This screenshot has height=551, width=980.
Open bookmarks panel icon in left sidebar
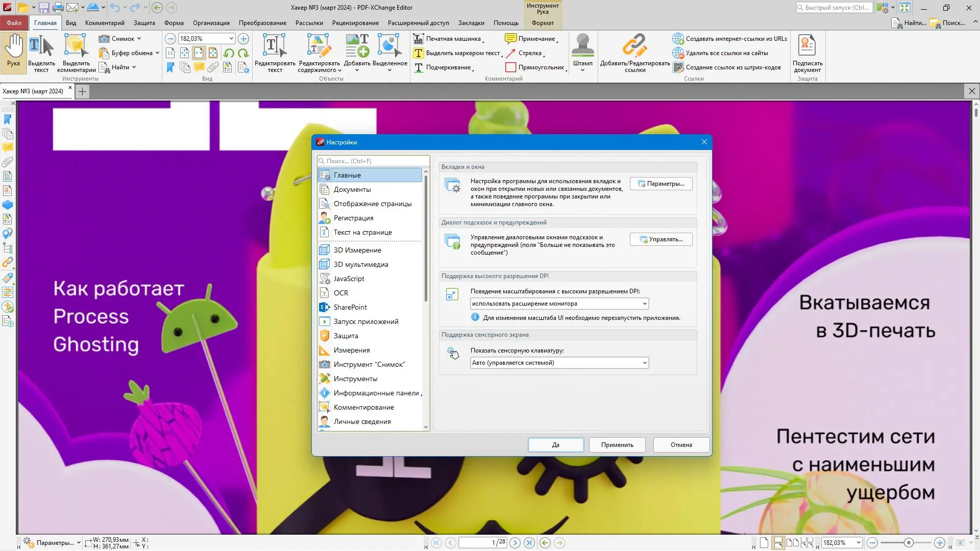[8, 119]
